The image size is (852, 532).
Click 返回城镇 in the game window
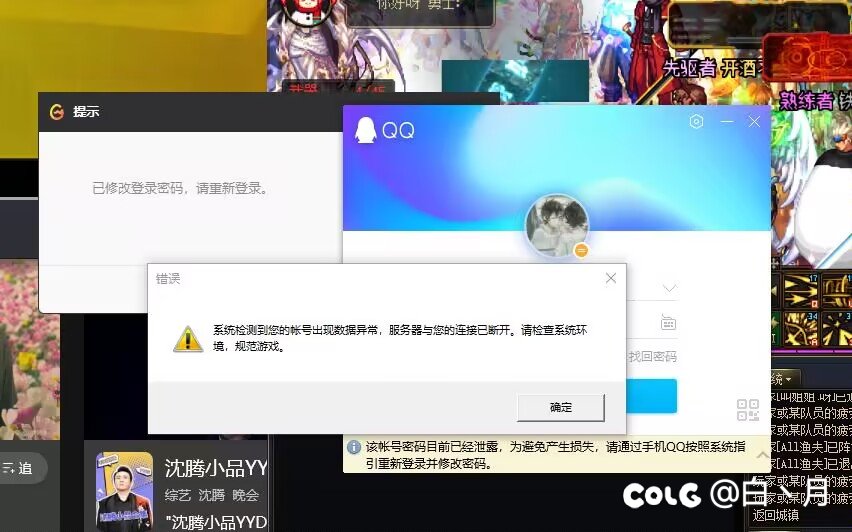tap(775, 515)
